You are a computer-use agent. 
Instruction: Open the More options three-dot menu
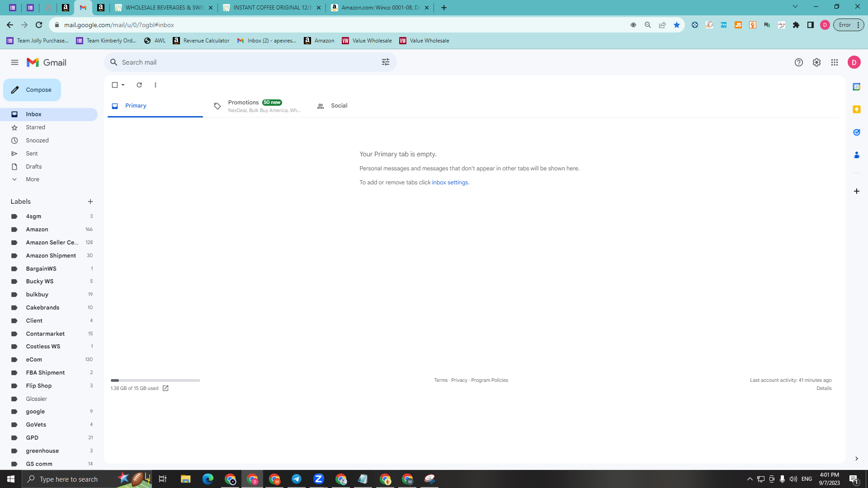point(156,85)
